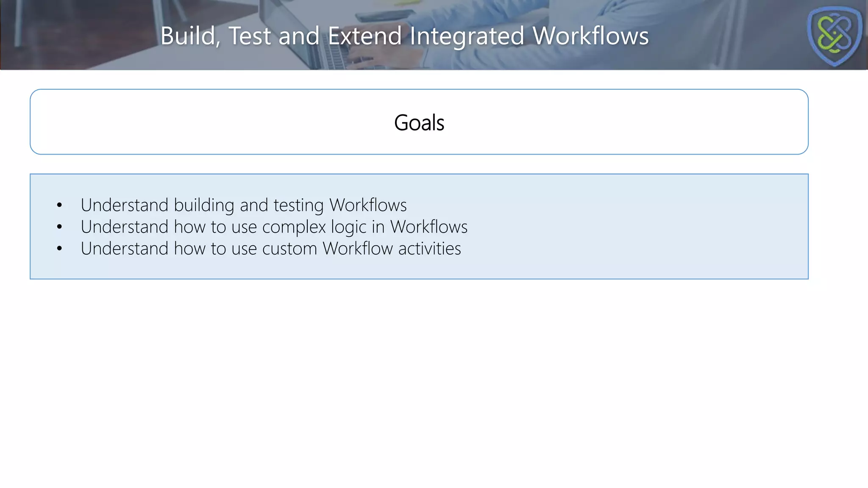
Task: Click the first bullet point dot
Action: tap(59, 205)
